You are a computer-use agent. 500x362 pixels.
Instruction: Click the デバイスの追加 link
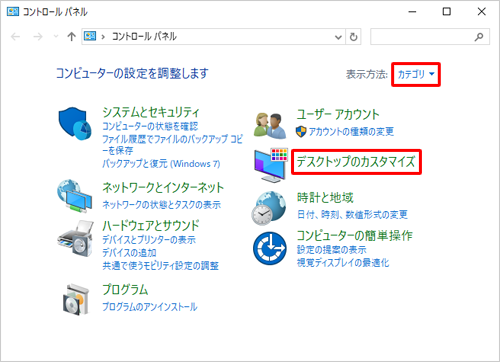[x=129, y=253]
